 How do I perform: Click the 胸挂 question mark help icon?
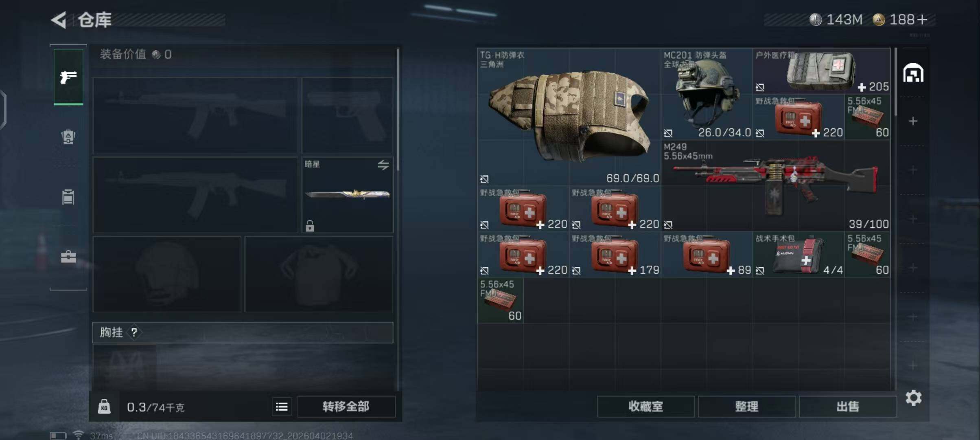click(134, 332)
